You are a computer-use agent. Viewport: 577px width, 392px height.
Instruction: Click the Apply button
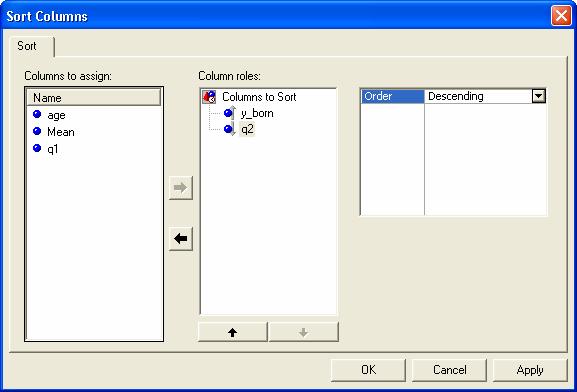[x=530, y=370]
